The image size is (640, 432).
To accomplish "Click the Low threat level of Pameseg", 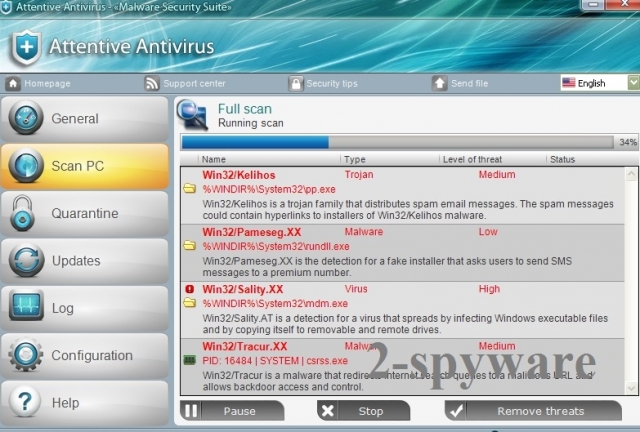I will click(x=488, y=232).
